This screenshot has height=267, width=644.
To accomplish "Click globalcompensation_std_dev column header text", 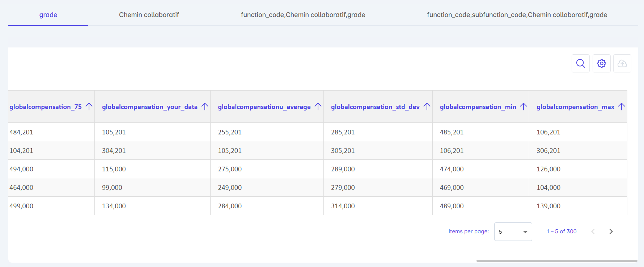I will (375, 107).
